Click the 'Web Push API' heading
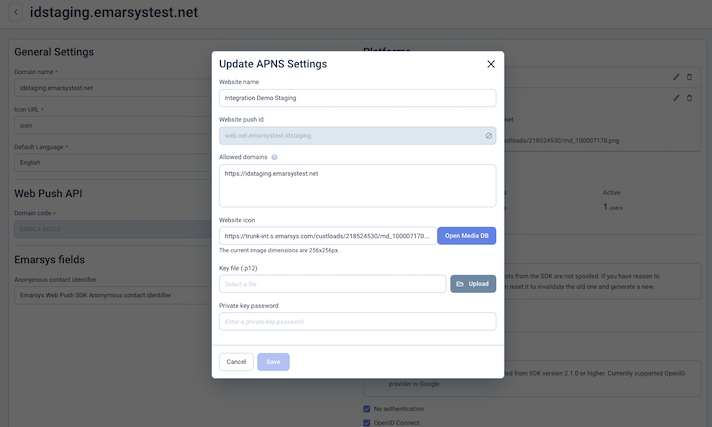The image size is (712, 427). [48, 194]
